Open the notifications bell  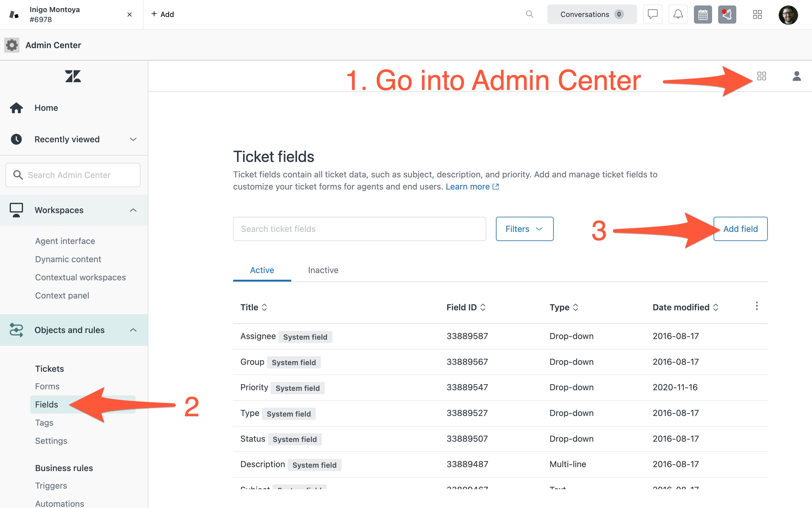678,15
